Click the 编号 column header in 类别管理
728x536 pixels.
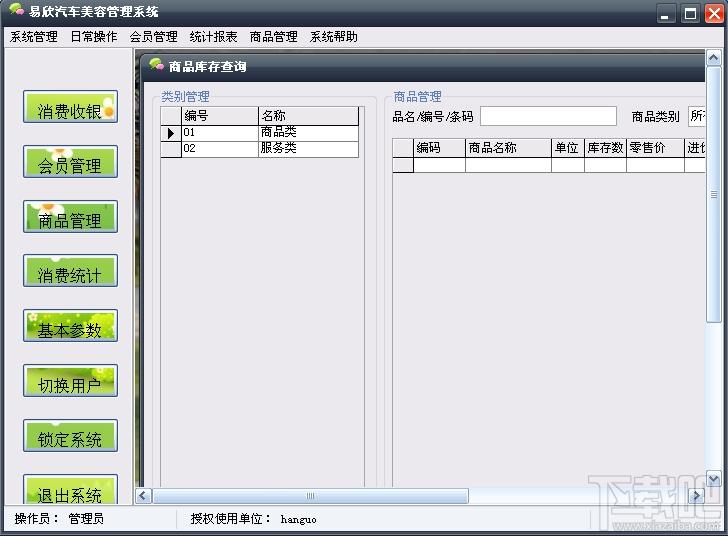click(x=220, y=116)
